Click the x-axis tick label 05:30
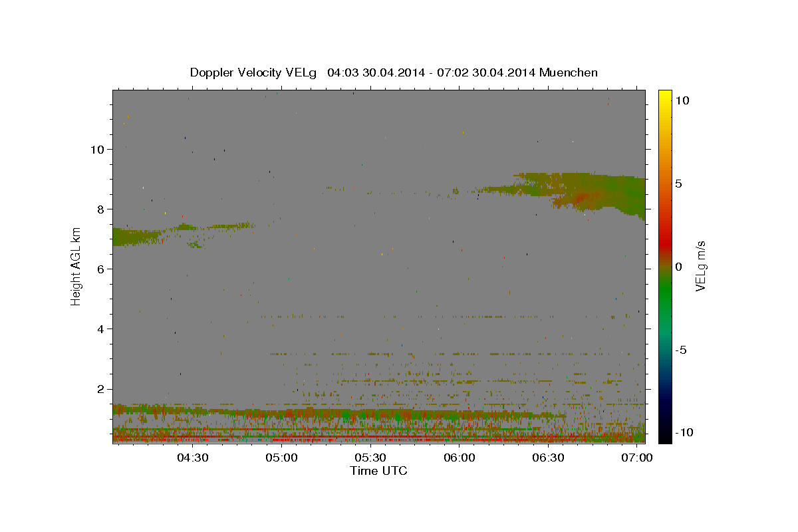 pyautogui.click(x=370, y=458)
